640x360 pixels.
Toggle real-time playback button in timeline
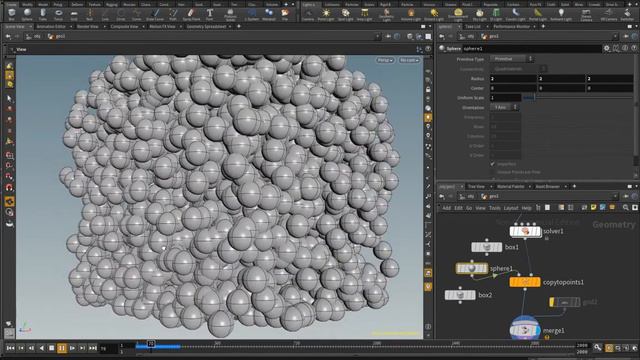[609, 348]
